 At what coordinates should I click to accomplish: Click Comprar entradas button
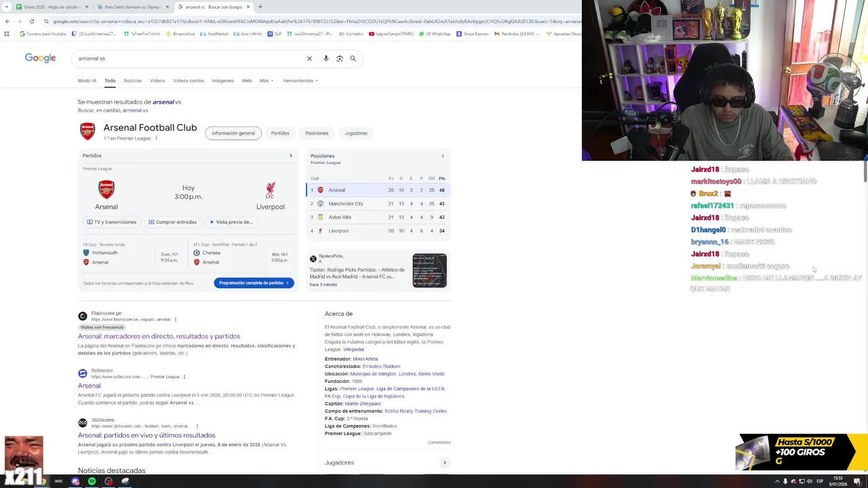click(172, 222)
